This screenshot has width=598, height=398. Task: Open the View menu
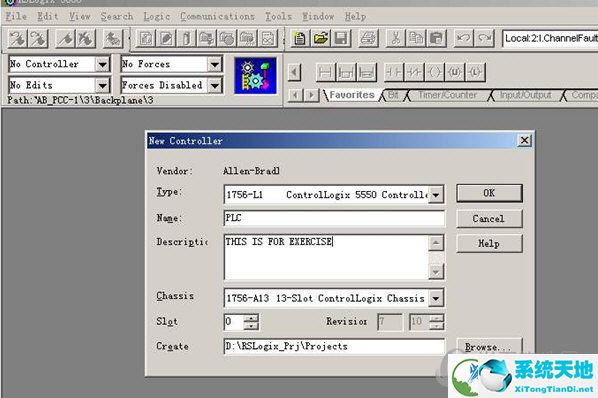80,16
